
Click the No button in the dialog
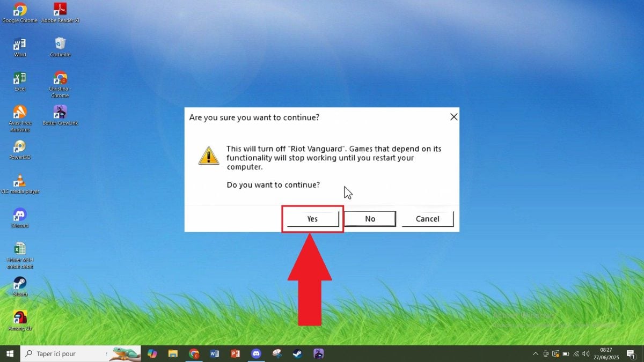point(370,219)
